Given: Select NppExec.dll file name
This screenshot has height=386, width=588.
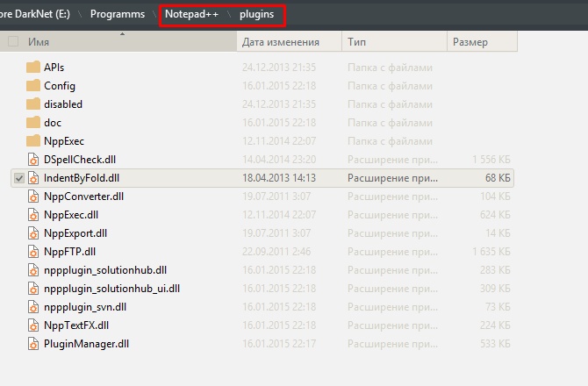Looking at the screenshot, I should (71, 215).
